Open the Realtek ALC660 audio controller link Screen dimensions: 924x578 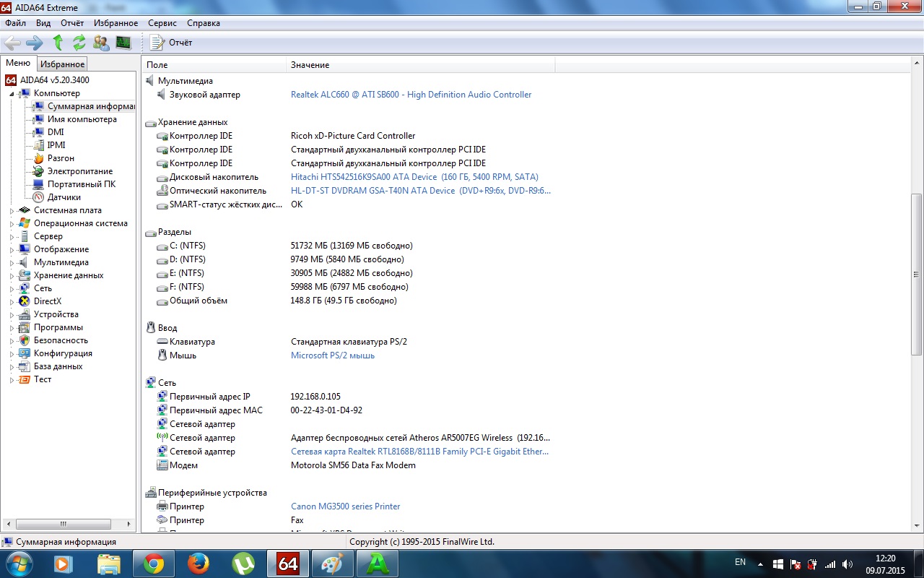coord(411,95)
